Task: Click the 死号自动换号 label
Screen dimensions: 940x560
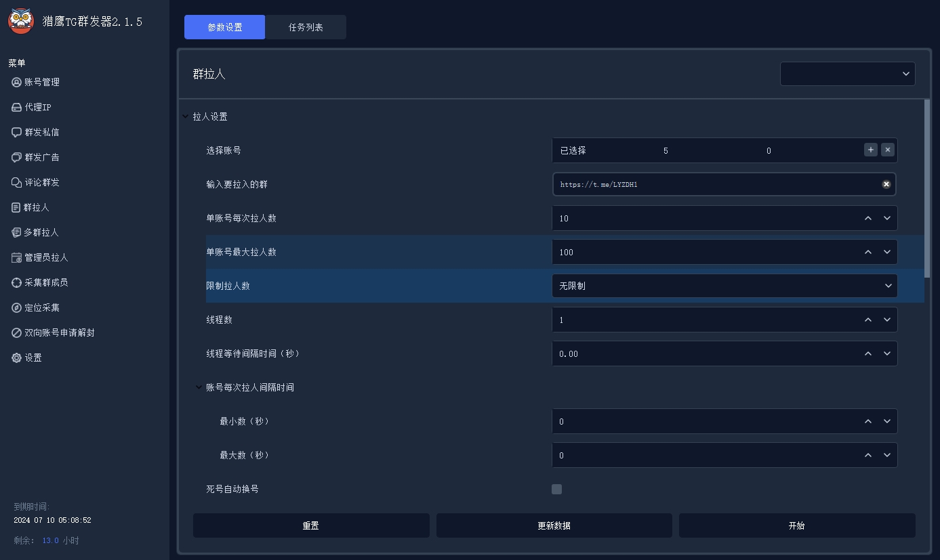Action: [232, 489]
